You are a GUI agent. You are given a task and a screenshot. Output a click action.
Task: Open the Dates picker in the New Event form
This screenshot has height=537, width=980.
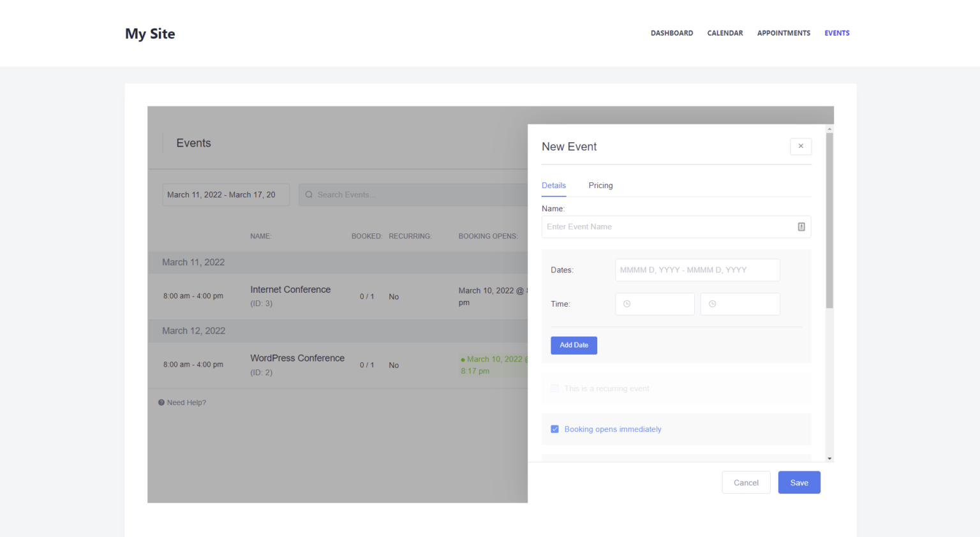click(x=697, y=270)
